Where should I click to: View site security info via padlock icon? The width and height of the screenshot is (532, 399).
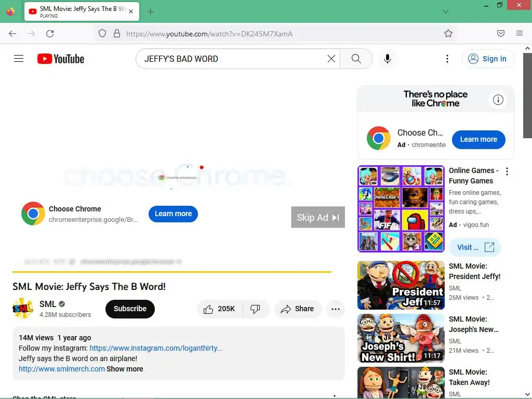(117, 34)
